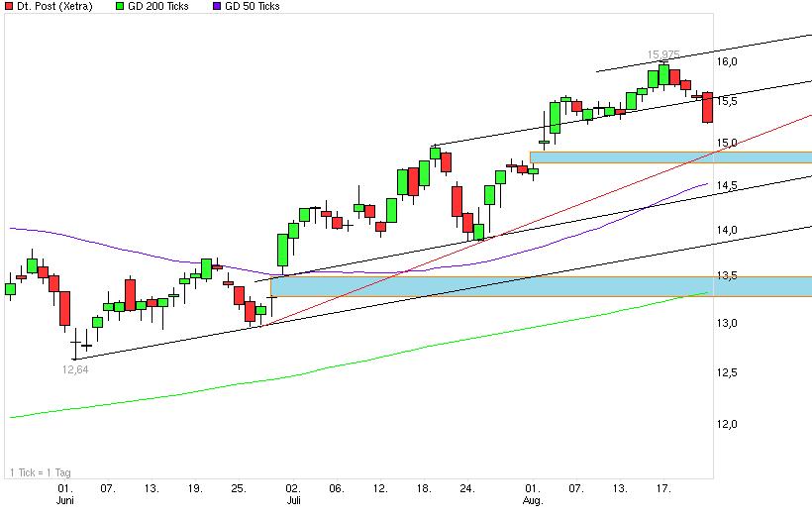Click the 15,5 price axis label
Viewport: 812px width, 517px height.
[727, 101]
